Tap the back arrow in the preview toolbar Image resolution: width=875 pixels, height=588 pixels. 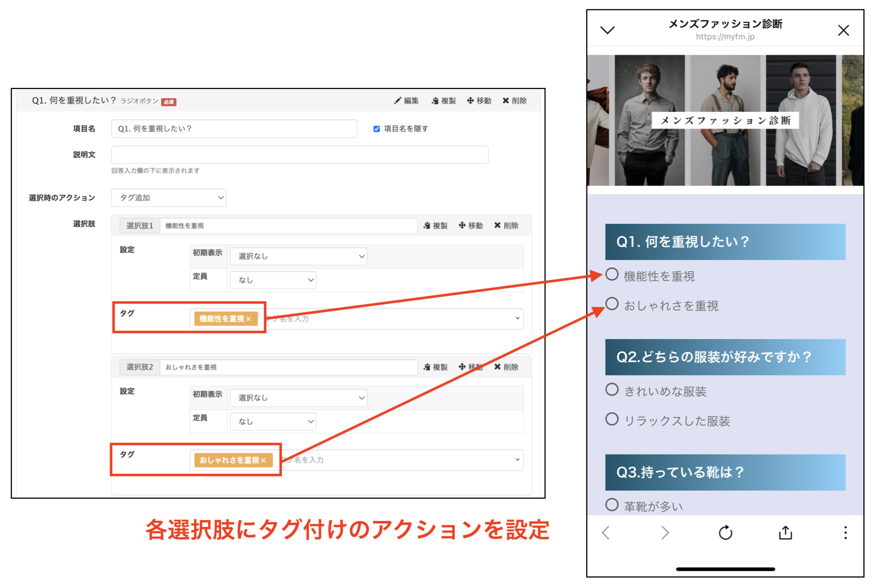click(605, 532)
